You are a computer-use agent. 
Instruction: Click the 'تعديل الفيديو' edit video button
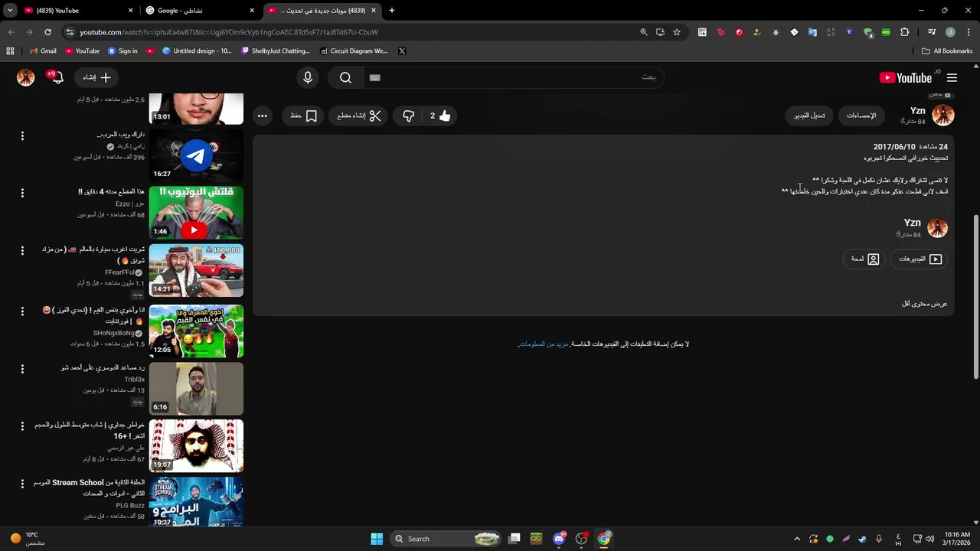(x=809, y=116)
